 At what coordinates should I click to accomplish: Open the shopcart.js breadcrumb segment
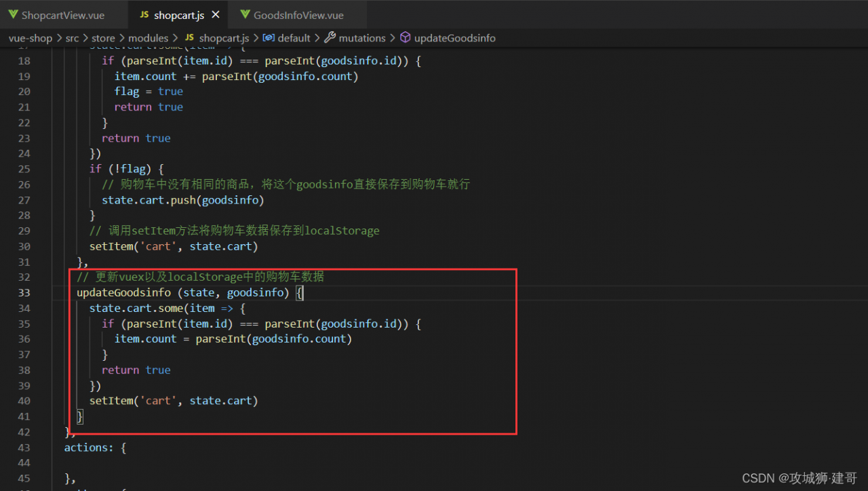point(224,38)
